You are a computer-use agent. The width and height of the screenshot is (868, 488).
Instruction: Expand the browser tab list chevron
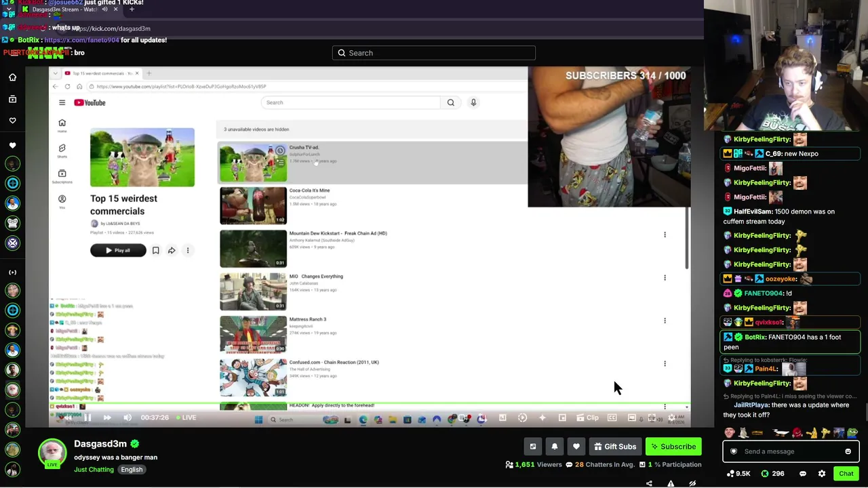[9, 9]
